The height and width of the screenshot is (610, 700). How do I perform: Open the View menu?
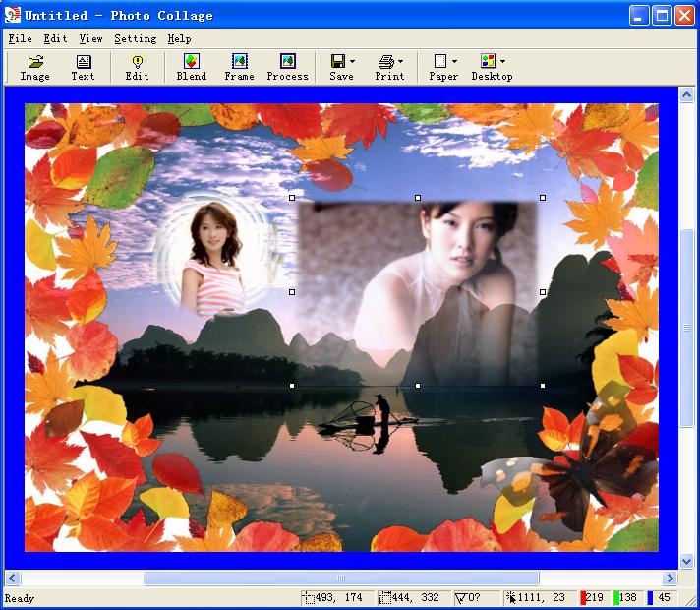90,39
